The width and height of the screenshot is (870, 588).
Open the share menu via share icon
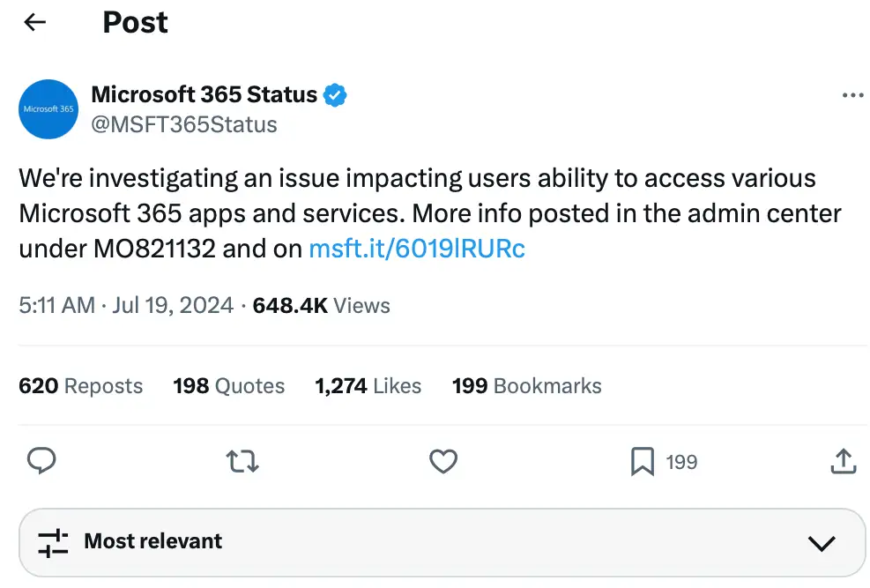tap(844, 461)
